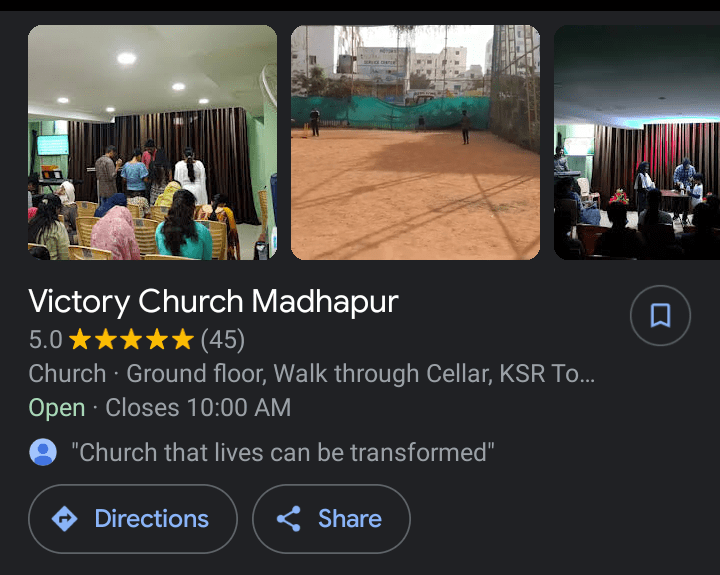Open the "Church that lives" review snippet
The image size is (720, 575).
tap(283, 452)
